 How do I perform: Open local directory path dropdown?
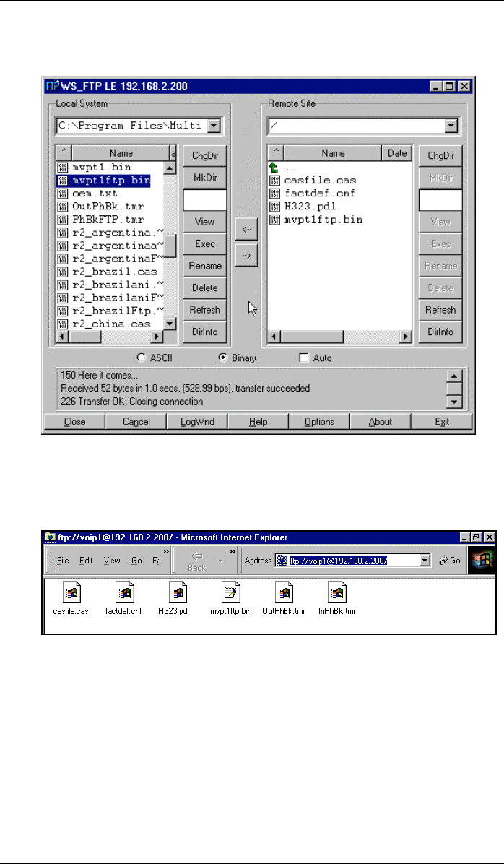tap(214, 126)
